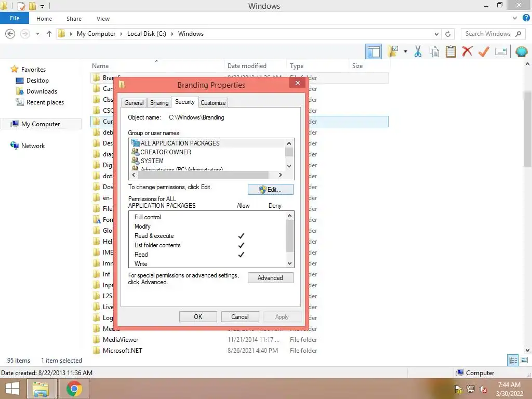Viewport: 532px width, 399px height.
Task: Expand the My Computer breadcrumb arrow
Action: [122, 34]
